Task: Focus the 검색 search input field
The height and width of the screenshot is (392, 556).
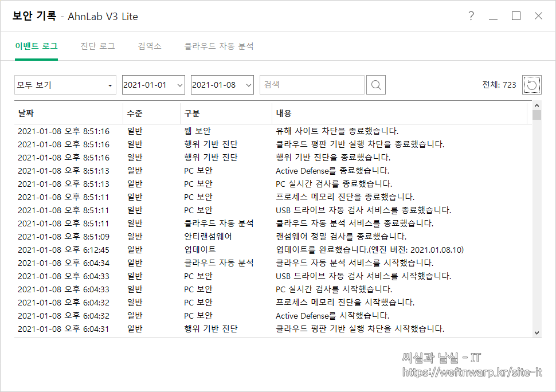Action: pyautogui.click(x=312, y=85)
